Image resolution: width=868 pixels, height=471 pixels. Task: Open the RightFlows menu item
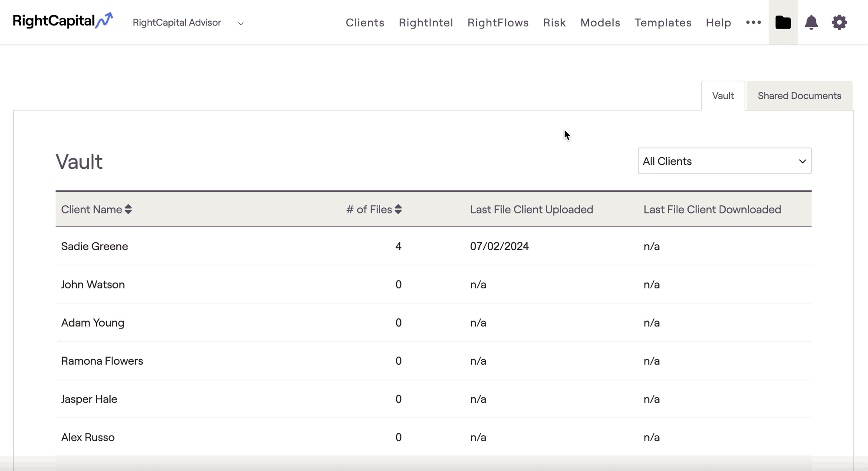click(498, 23)
